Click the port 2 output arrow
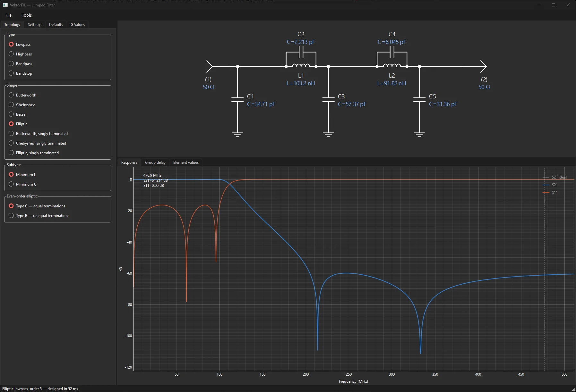576x392 pixels. pyautogui.click(x=483, y=66)
